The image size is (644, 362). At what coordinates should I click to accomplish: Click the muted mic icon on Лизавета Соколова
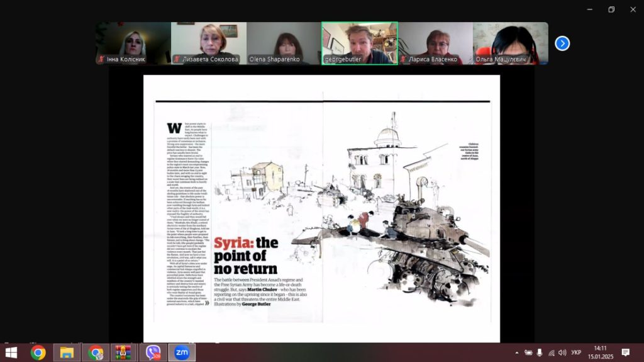click(x=177, y=59)
